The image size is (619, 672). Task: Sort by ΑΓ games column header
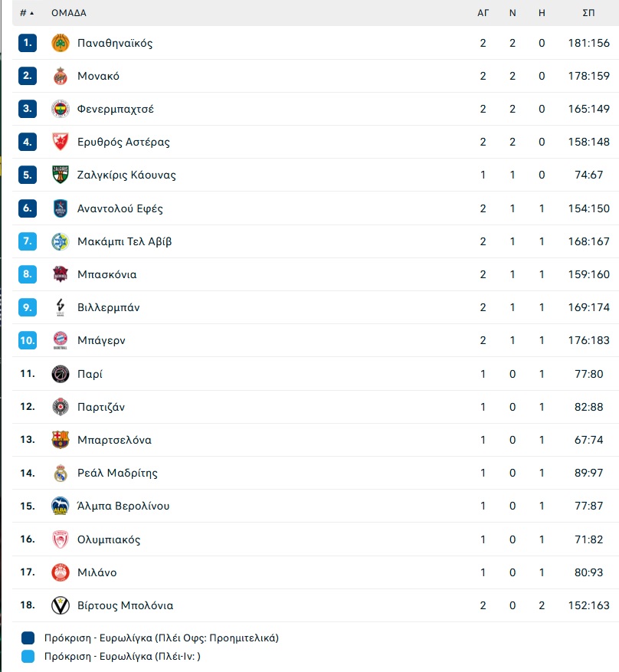[483, 13]
